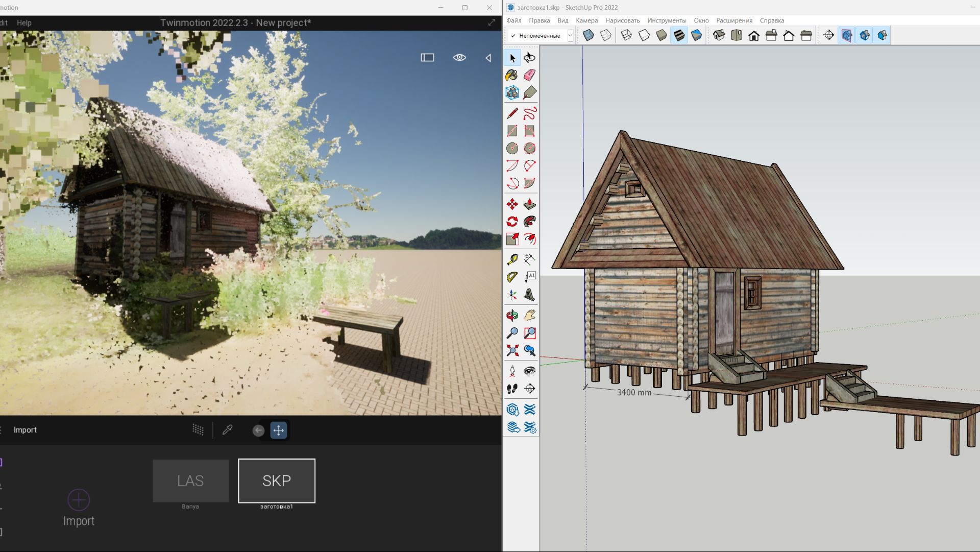Open the Непомеченные tag dropdown
Screen dimensions: 980x552
pos(570,35)
